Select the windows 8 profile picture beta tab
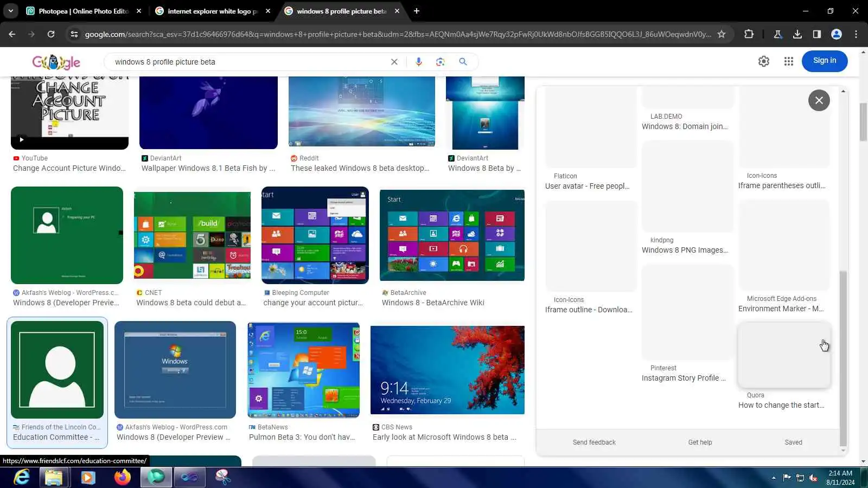868x488 pixels. [342, 11]
